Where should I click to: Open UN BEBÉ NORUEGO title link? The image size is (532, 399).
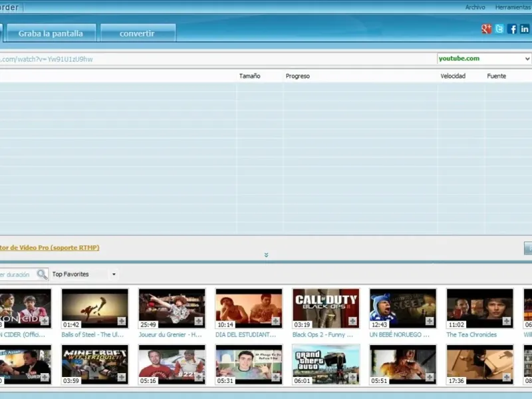tap(400, 334)
